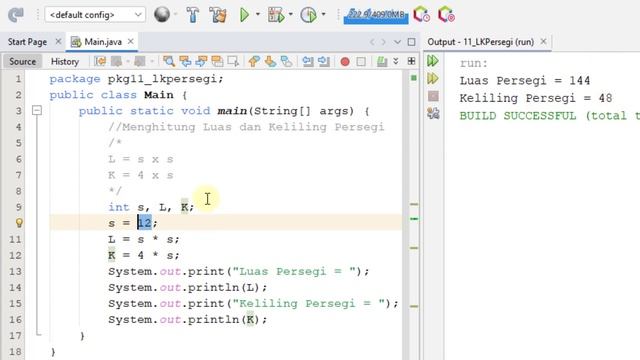The image size is (640, 360).
Task: Click Shift Line Left icon
Action: click(308, 62)
